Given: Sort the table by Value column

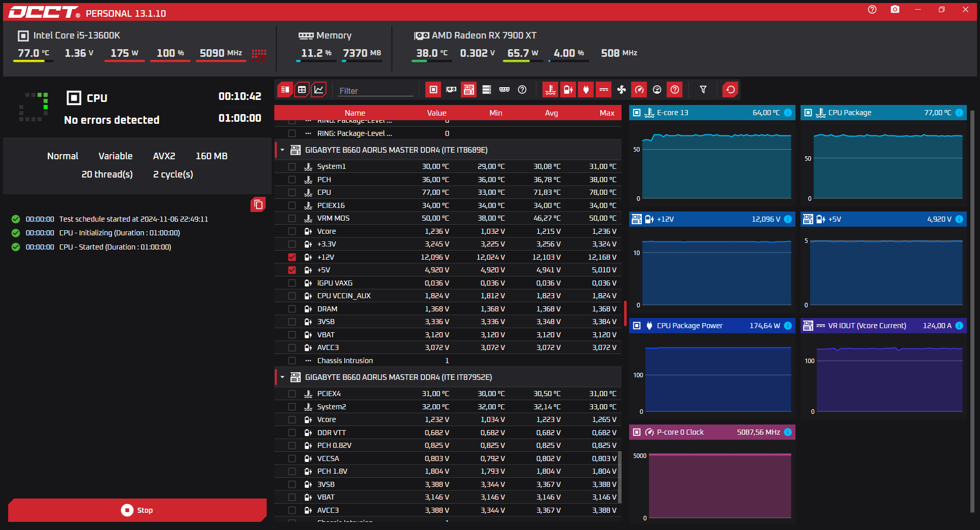Looking at the screenshot, I should 437,113.
